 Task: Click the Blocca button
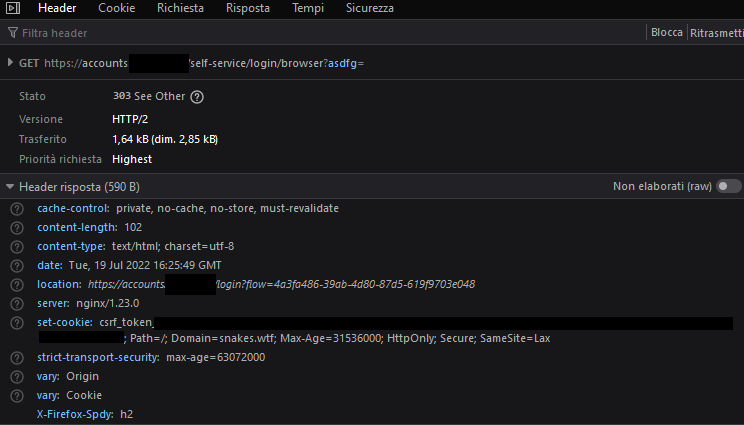click(667, 32)
